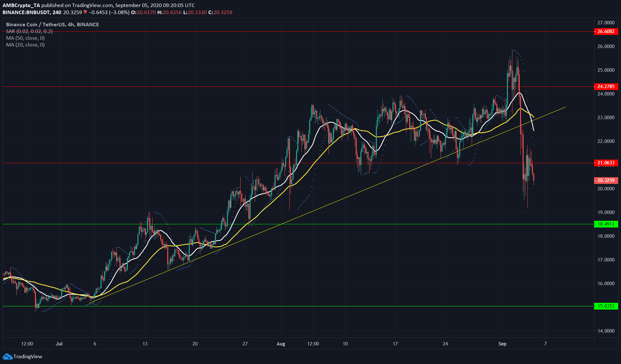Click the green 15.0353 support label

[x=606, y=306]
